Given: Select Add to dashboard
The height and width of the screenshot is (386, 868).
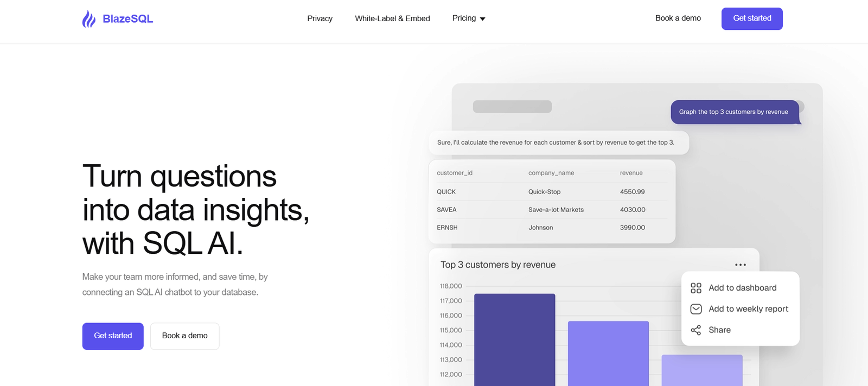Looking at the screenshot, I should click(743, 288).
